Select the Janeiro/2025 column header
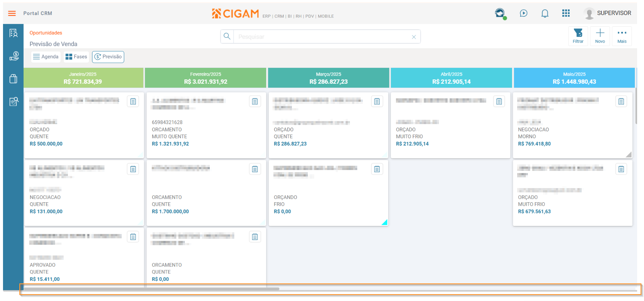Image resolution: width=644 pixels, height=301 pixels. (x=83, y=78)
